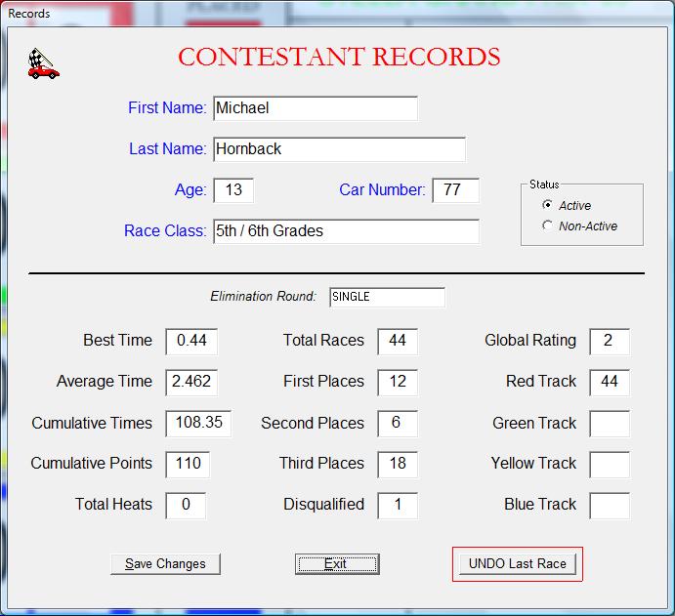Image resolution: width=675 pixels, height=616 pixels.
Task: Click the Red Track field showing 44
Action: [610, 382]
